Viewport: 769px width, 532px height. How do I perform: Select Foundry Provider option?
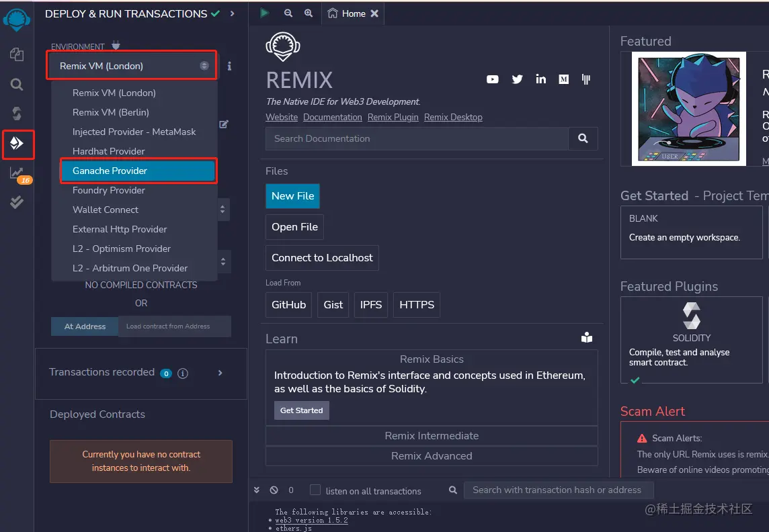tap(134, 190)
